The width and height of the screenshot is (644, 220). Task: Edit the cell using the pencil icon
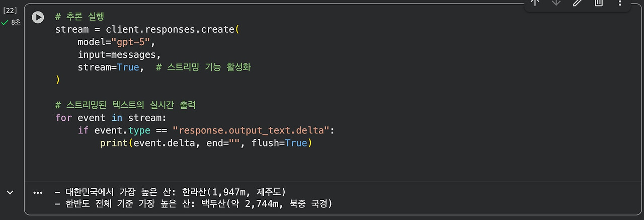coord(578,2)
